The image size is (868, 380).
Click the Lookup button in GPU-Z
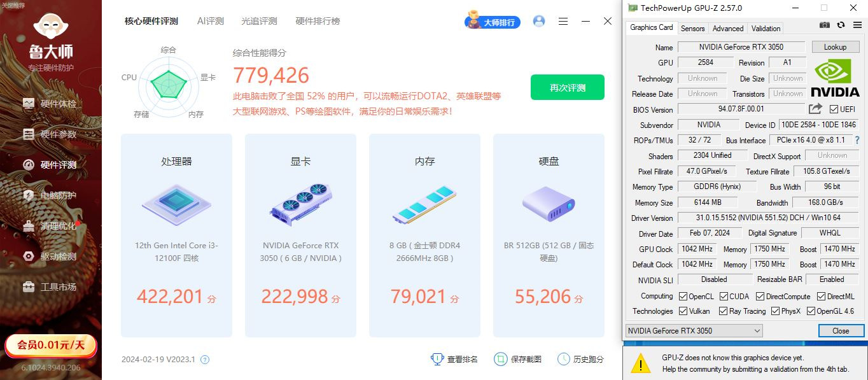click(835, 47)
